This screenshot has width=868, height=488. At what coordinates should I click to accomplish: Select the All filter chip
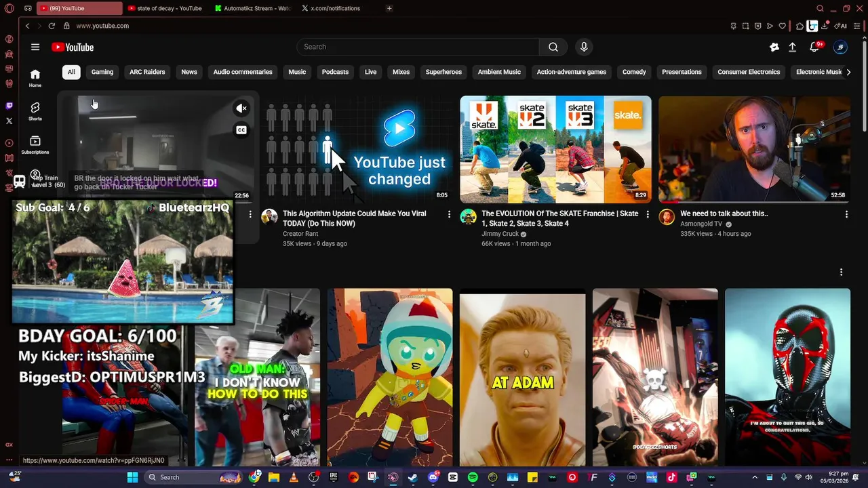coord(71,72)
